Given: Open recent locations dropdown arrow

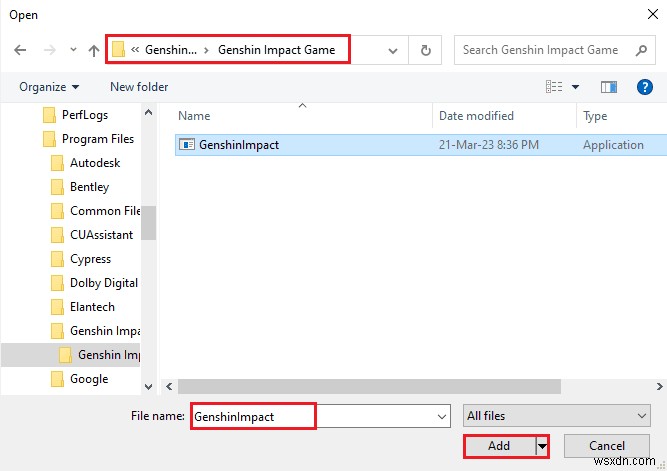Looking at the screenshot, I should [x=73, y=50].
